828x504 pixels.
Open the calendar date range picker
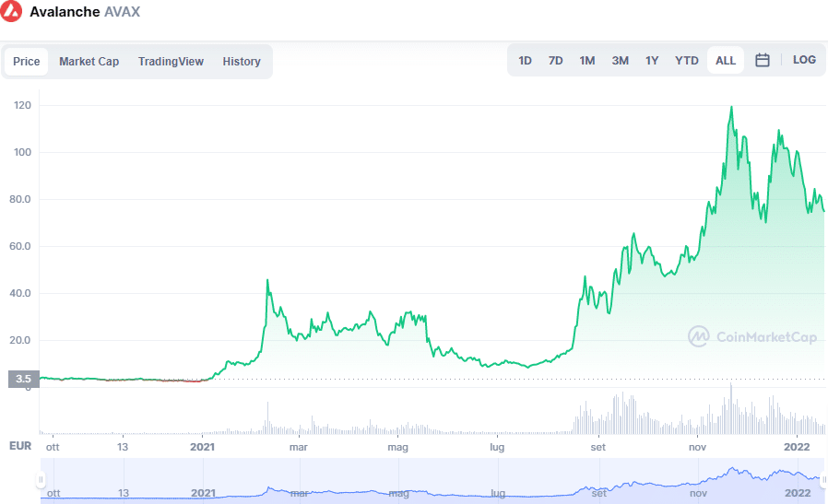click(762, 60)
